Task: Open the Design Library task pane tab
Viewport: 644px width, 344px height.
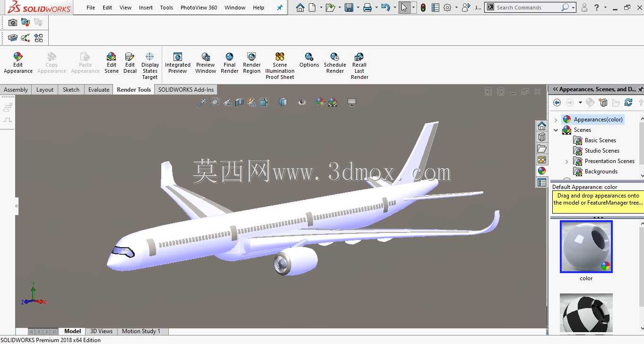Action: click(x=542, y=137)
